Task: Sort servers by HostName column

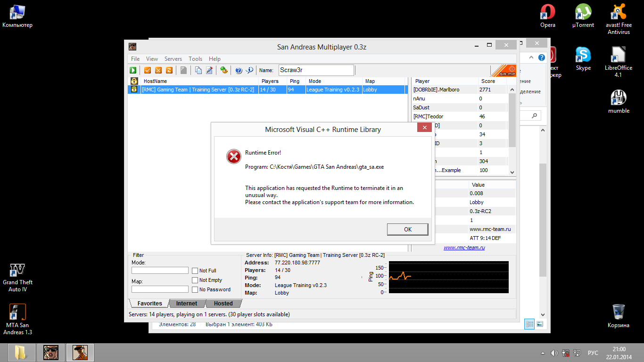Action: [x=200, y=81]
